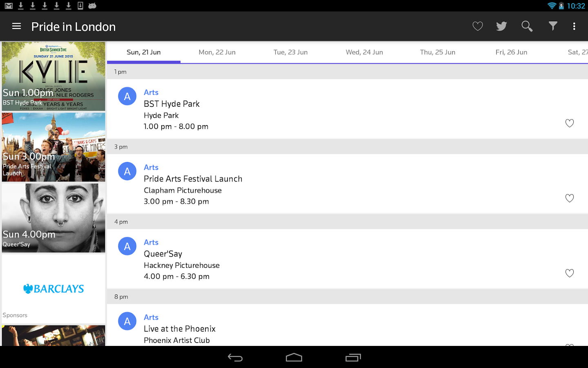
Task: Open the filter funnel icon
Action: coord(553,26)
